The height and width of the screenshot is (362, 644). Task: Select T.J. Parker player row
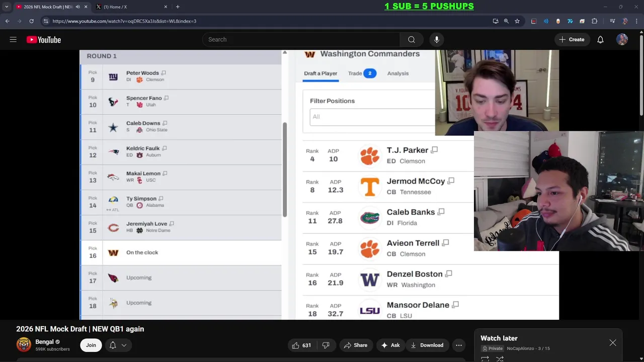click(x=387, y=155)
